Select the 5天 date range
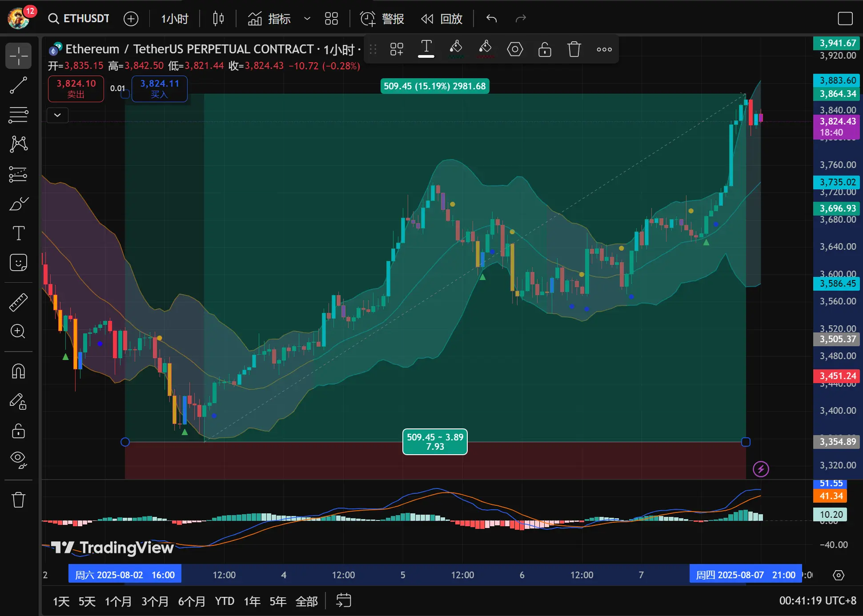 click(x=87, y=601)
